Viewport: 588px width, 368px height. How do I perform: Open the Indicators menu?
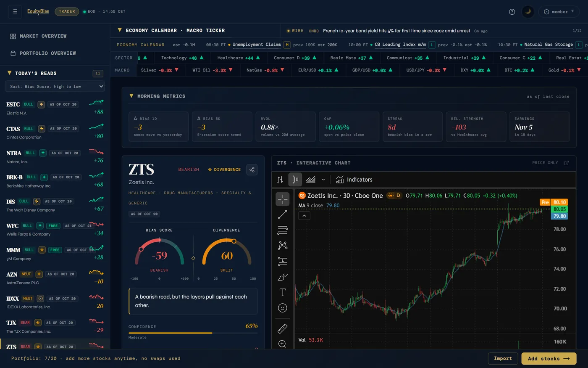click(x=354, y=180)
